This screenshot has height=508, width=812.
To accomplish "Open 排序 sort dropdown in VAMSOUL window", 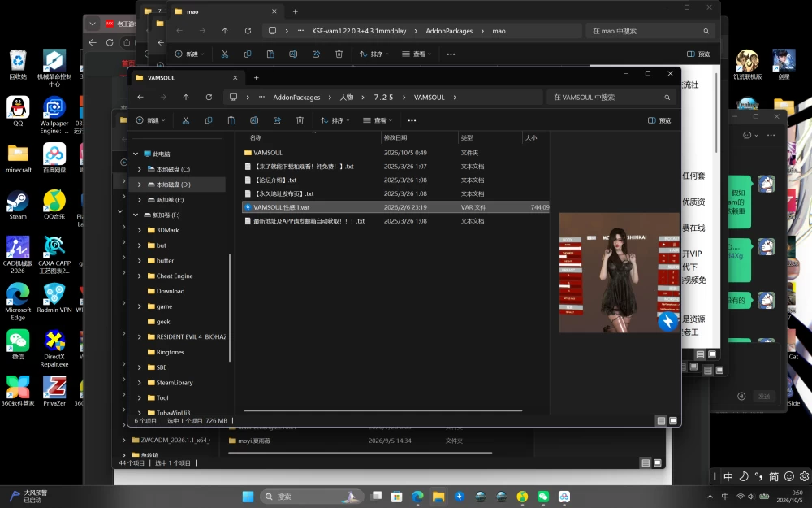I will tap(335, 120).
